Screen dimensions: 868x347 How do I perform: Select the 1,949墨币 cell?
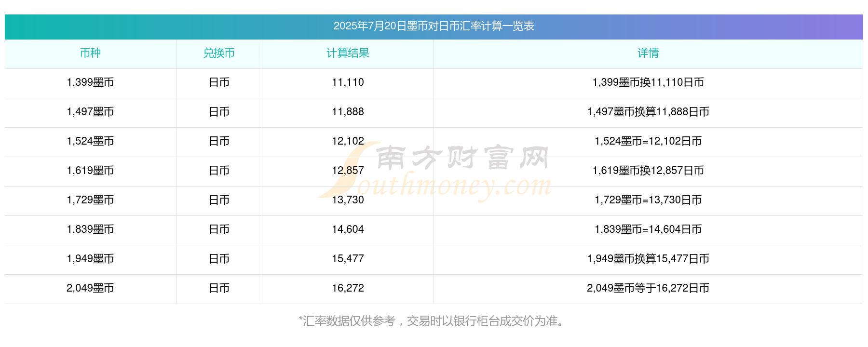coord(90,259)
